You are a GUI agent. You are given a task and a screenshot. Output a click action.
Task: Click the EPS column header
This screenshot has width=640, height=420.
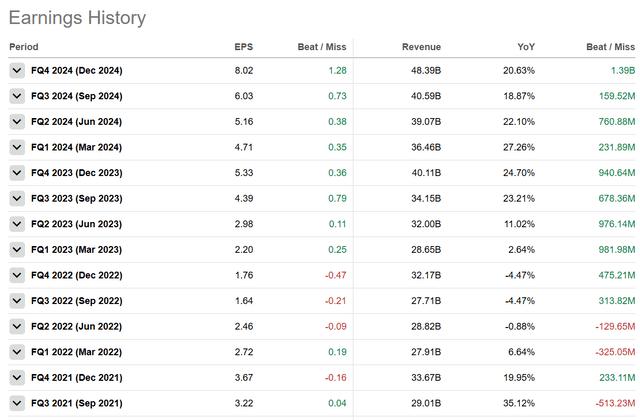pyautogui.click(x=244, y=46)
